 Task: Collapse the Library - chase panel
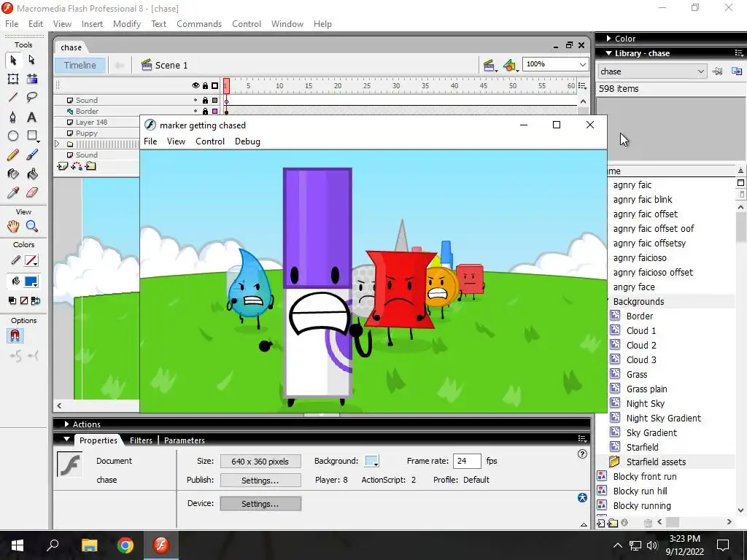click(609, 53)
